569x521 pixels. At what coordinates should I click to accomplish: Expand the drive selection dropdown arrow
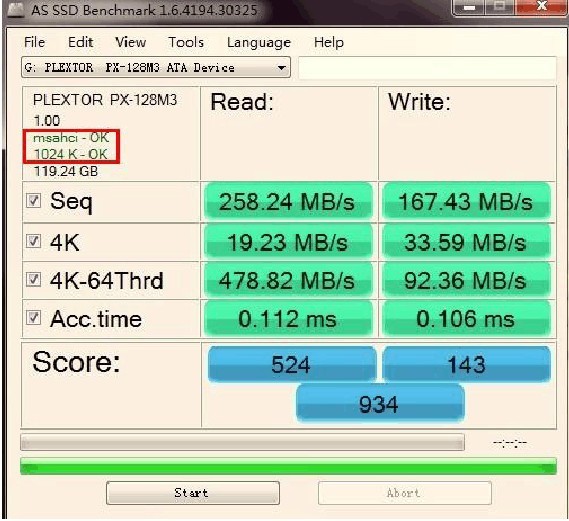click(281, 68)
